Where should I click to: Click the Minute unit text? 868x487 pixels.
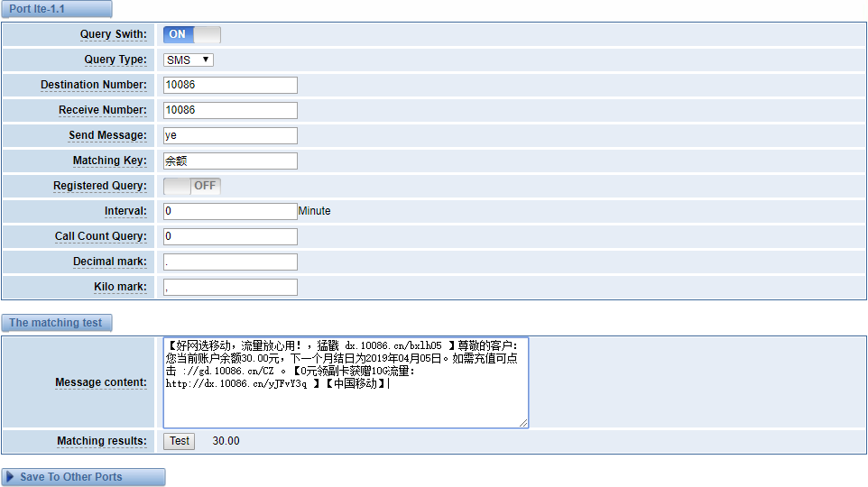point(314,211)
